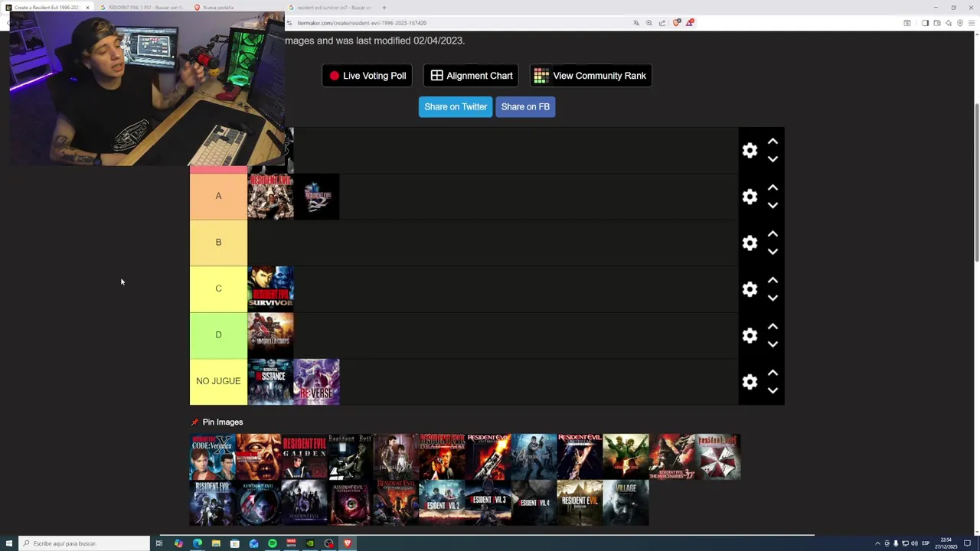Open Spotify from the taskbar
This screenshot has height=551, width=980.
272,543
